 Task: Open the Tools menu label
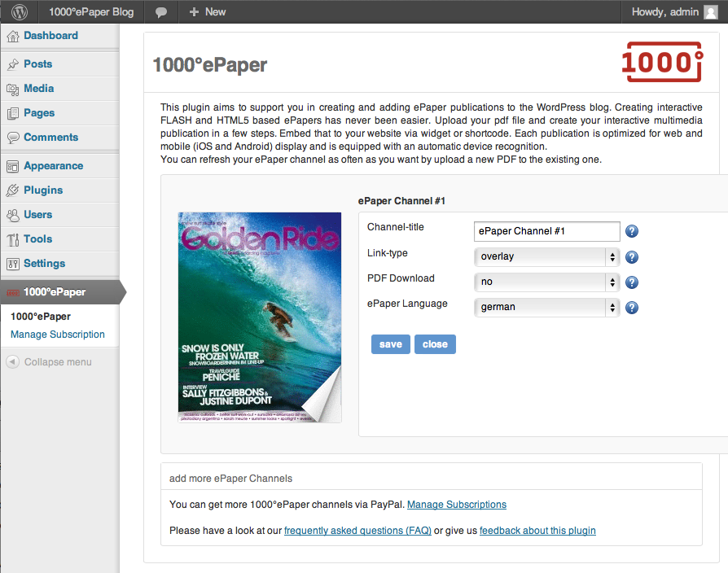click(38, 239)
